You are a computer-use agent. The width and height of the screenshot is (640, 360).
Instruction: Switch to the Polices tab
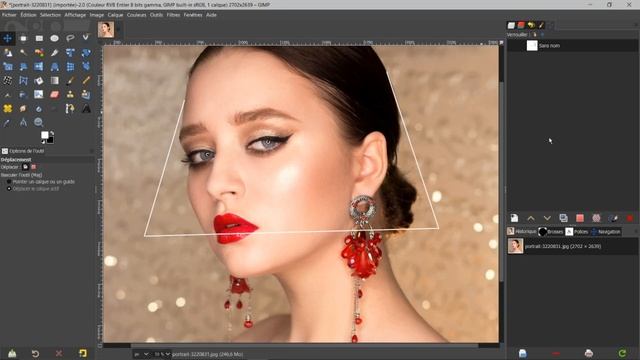click(577, 231)
